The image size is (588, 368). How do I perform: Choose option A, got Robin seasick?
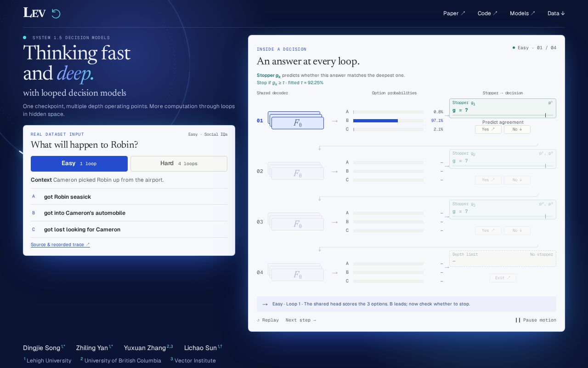click(129, 197)
